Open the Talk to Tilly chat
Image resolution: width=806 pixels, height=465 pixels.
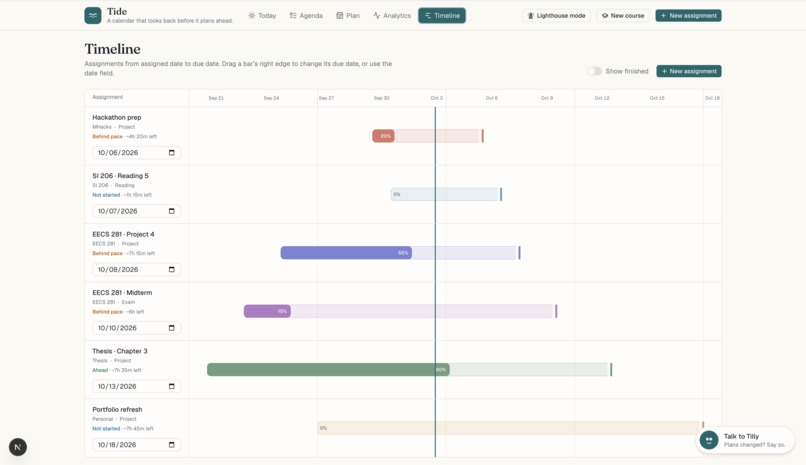[x=745, y=440]
